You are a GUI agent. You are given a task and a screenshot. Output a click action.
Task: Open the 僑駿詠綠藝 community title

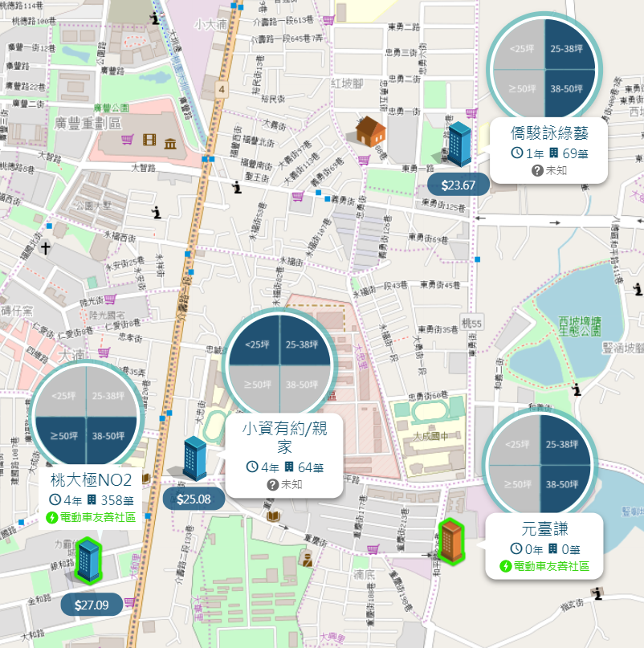[x=549, y=132]
